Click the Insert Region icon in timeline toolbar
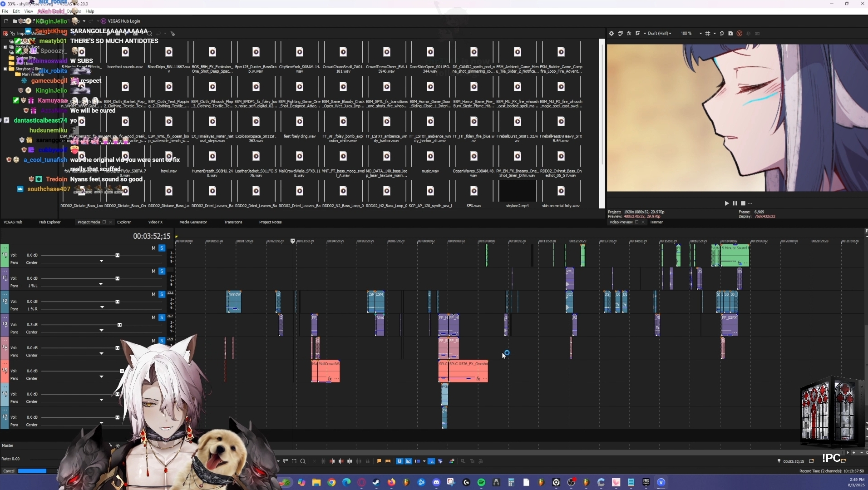868x490 pixels. (x=388, y=461)
